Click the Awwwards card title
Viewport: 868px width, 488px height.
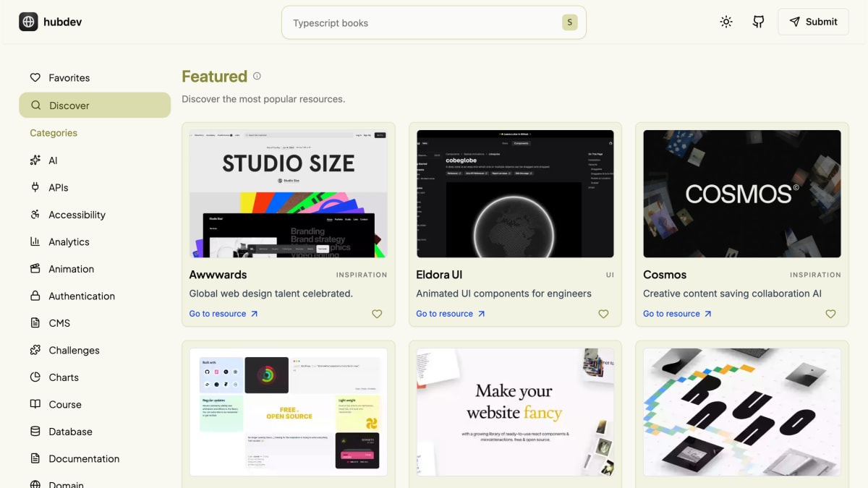point(218,275)
